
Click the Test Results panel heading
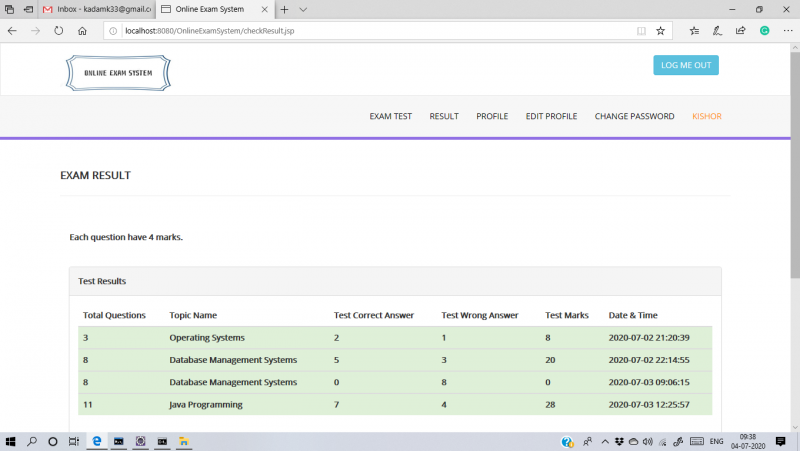point(102,281)
